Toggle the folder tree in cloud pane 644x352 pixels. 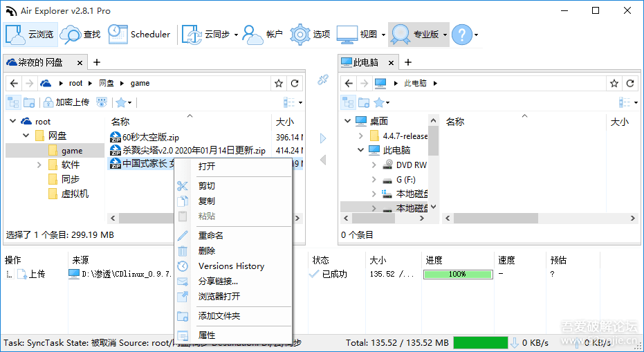pyautogui.click(x=14, y=102)
